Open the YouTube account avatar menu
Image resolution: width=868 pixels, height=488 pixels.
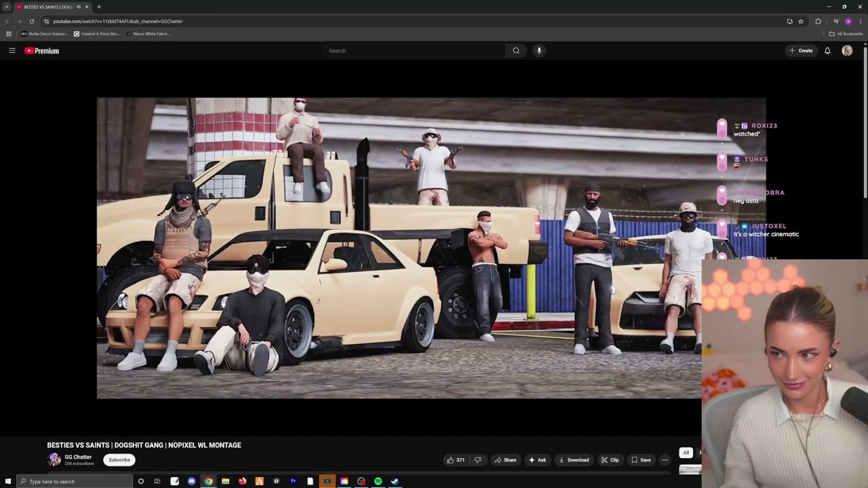tap(847, 51)
